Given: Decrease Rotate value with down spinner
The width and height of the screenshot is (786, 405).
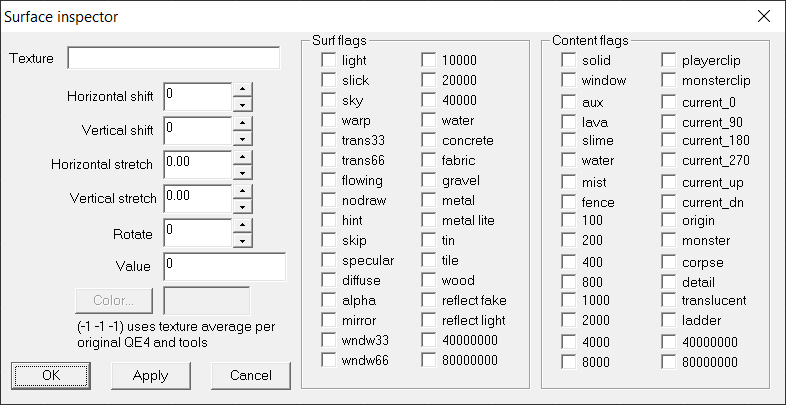Looking at the screenshot, I should (242, 241).
